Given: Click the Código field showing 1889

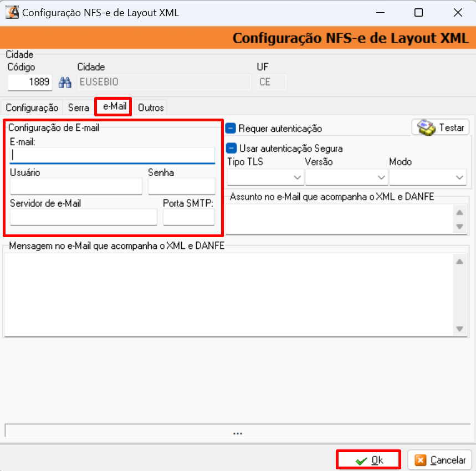Looking at the screenshot, I should (30, 82).
